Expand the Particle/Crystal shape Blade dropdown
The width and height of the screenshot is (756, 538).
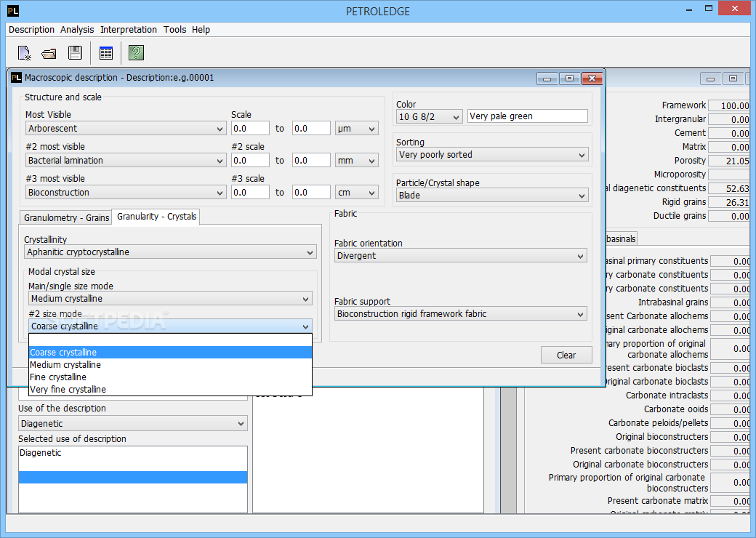point(492,196)
